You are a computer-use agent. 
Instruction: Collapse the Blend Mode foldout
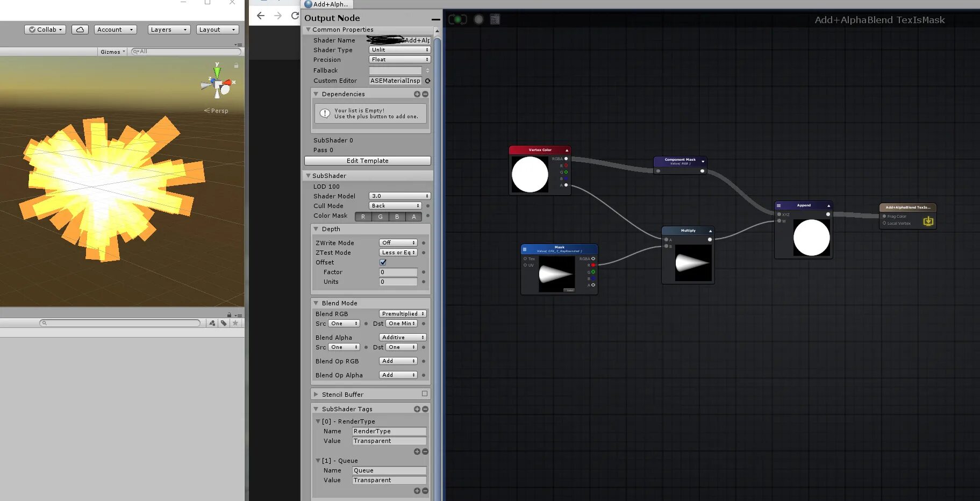coord(316,303)
